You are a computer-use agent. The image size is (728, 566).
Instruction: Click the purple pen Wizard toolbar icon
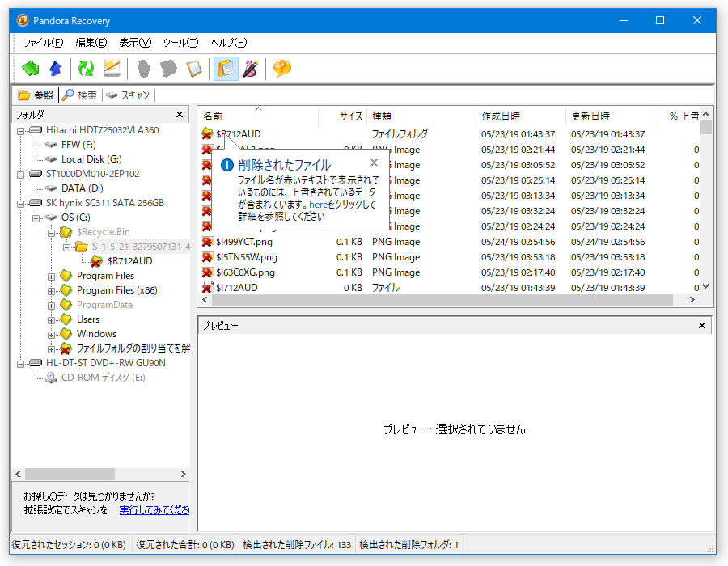[x=250, y=69]
